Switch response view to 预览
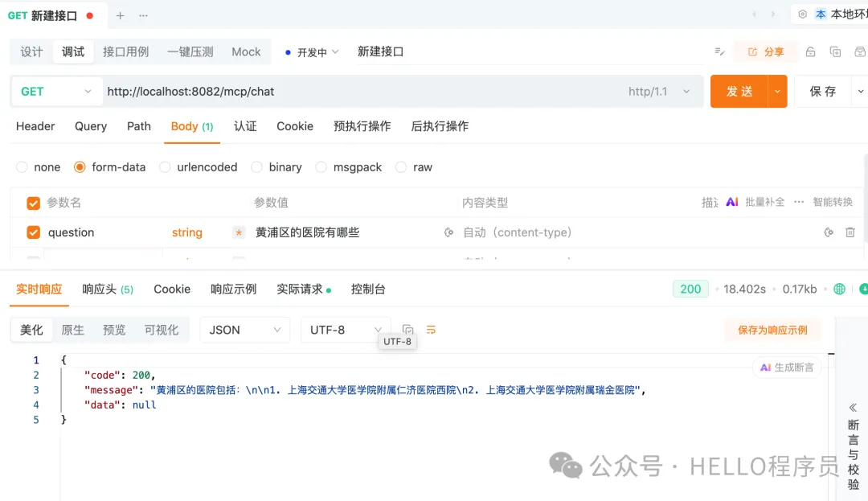The height and width of the screenshot is (501, 868). coord(114,330)
